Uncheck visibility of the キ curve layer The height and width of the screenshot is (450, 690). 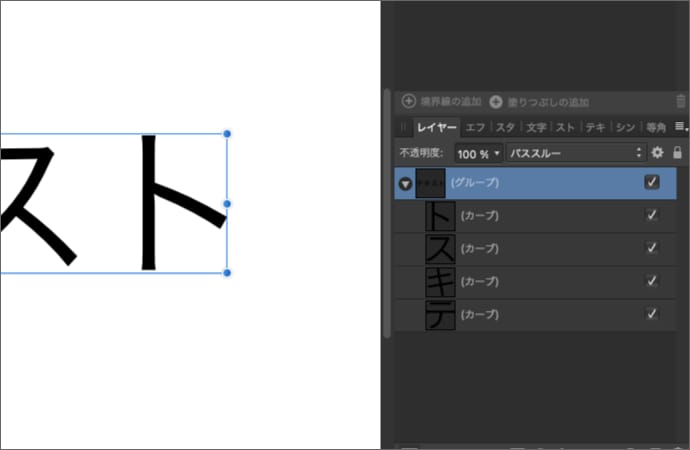coord(652,281)
